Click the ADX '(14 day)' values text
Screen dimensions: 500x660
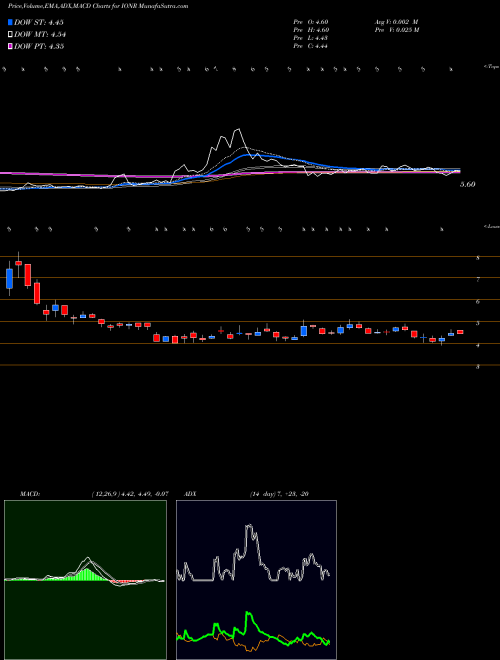click(x=279, y=494)
